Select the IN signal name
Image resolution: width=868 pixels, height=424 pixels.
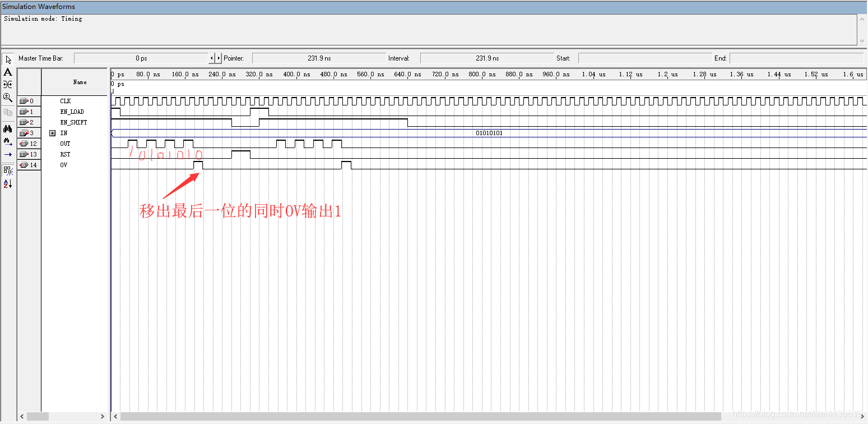63,133
